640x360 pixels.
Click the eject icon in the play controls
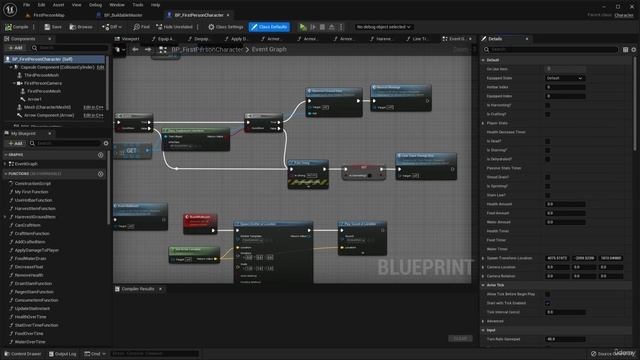coord(331,27)
